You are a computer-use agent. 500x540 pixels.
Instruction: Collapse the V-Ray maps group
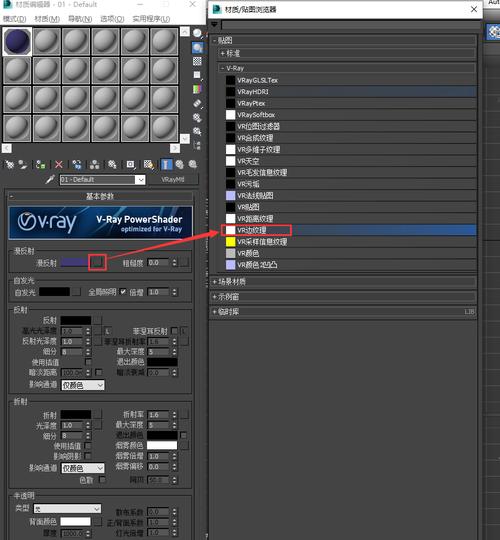coord(222,68)
